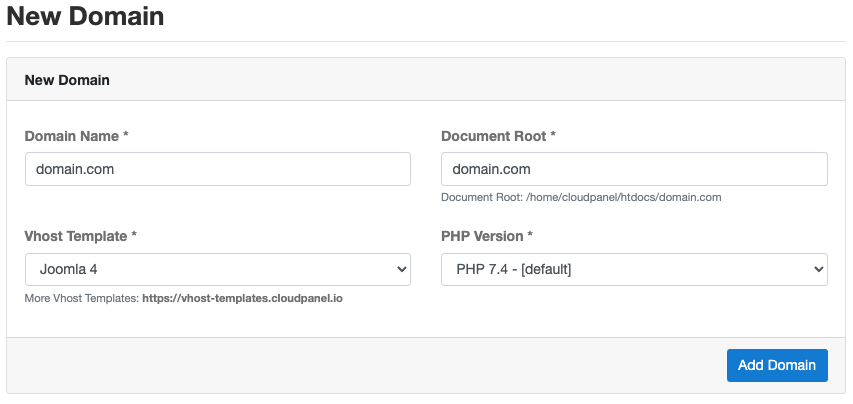Image resolution: width=853 pixels, height=404 pixels.
Task: Click the New Domain card header title
Action: click(x=67, y=80)
